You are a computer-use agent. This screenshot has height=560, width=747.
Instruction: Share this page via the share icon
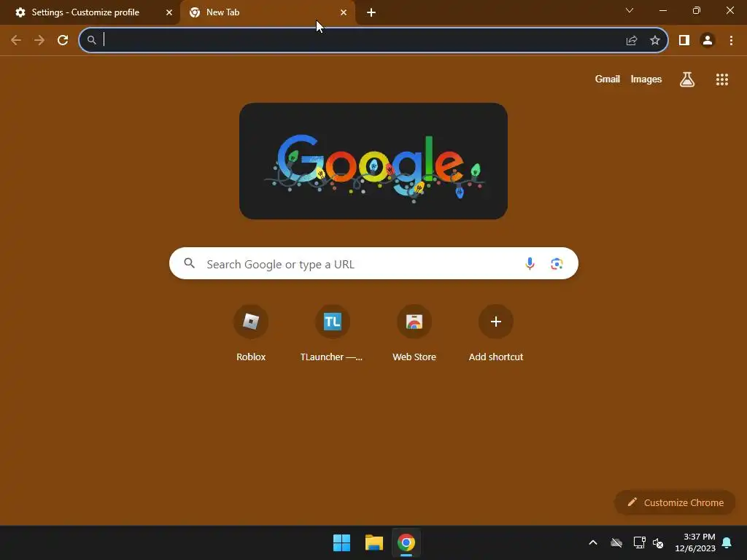coord(632,41)
